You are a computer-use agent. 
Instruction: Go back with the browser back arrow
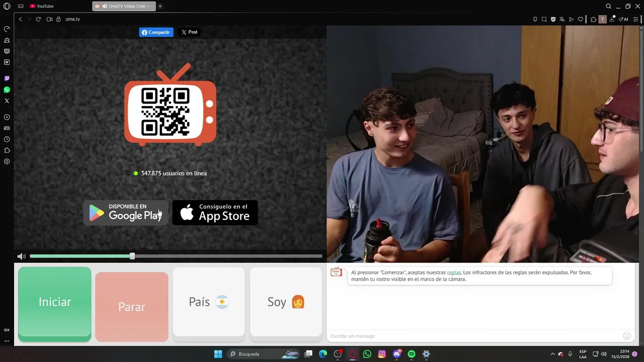(21, 19)
